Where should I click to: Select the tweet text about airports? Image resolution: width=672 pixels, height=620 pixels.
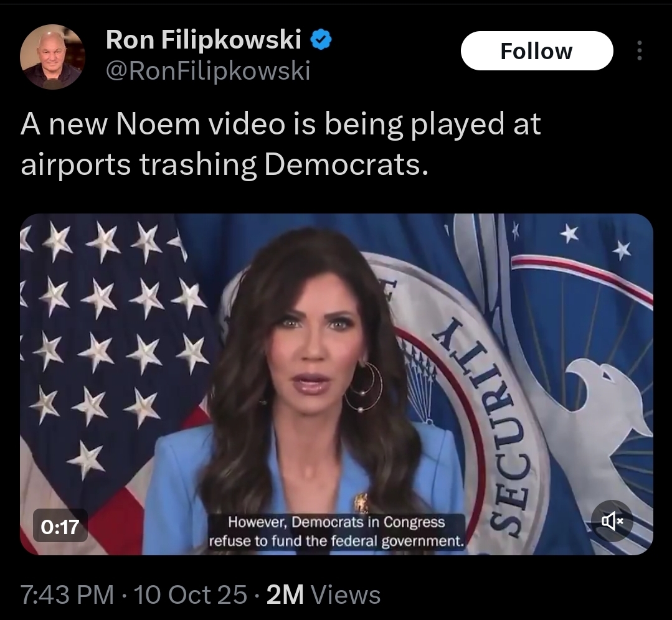click(x=281, y=144)
